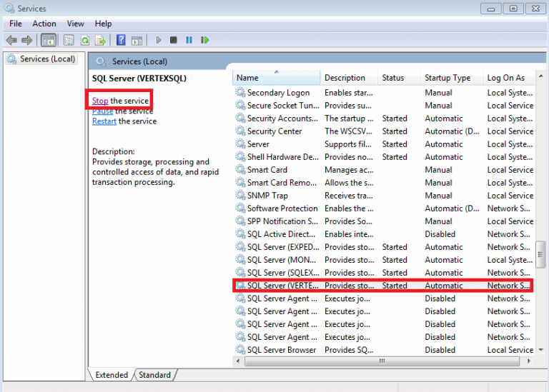The height and width of the screenshot is (392, 549).
Task: Toggle the Show/Hide Console Tree icon
Action: [49, 40]
